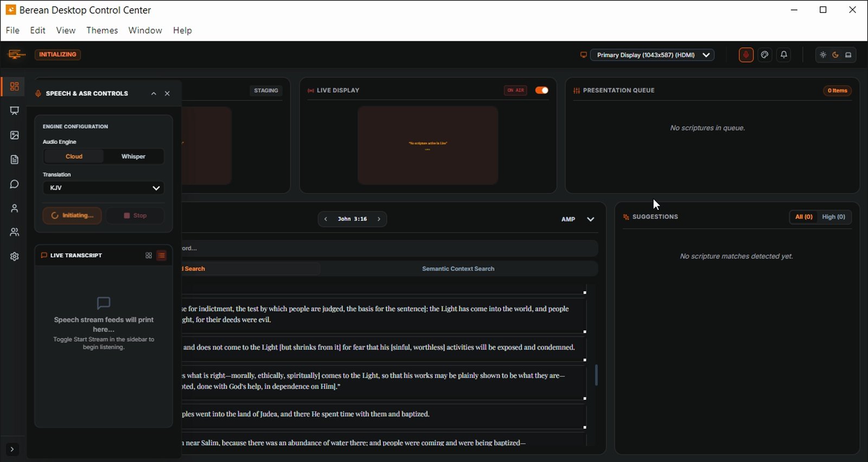
Task: Show All (0) suggestions
Action: [x=803, y=217]
